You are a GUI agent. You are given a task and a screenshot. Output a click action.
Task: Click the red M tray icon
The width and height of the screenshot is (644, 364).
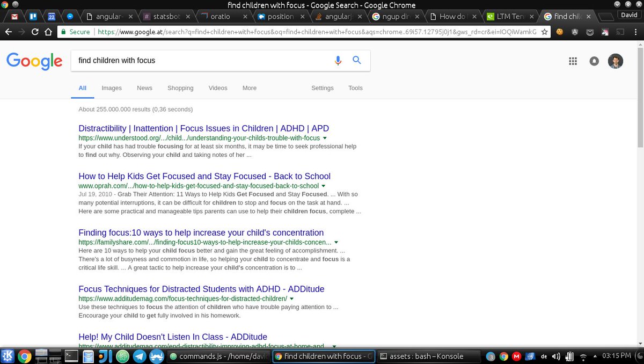[517, 356]
